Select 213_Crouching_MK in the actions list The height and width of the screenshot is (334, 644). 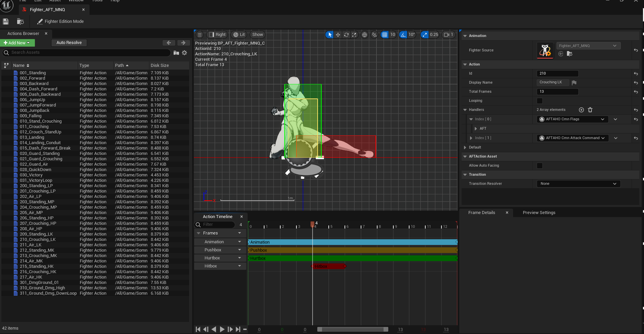tap(38, 256)
